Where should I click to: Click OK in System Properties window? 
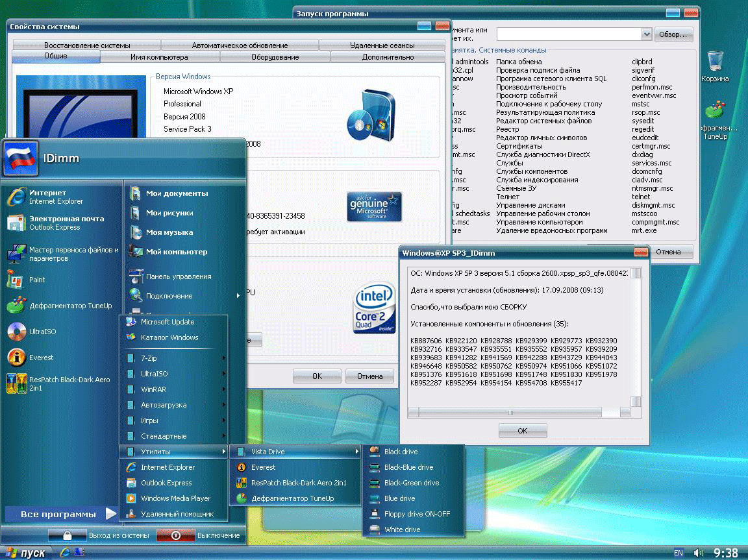point(318,376)
